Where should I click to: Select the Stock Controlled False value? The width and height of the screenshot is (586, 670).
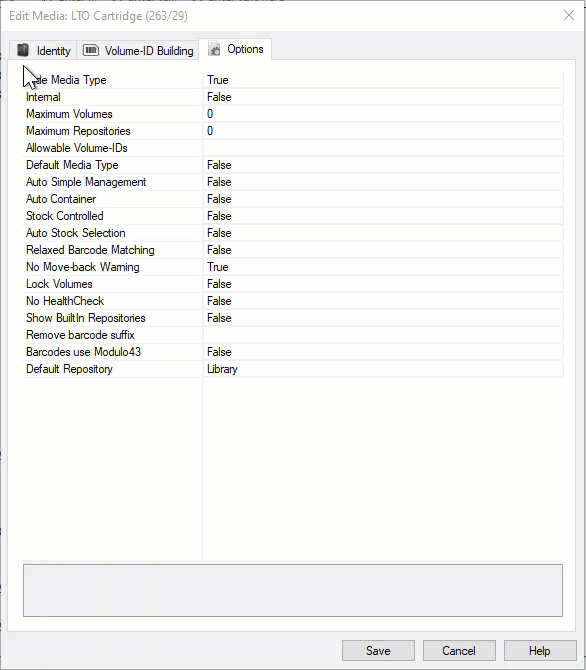tap(383, 216)
